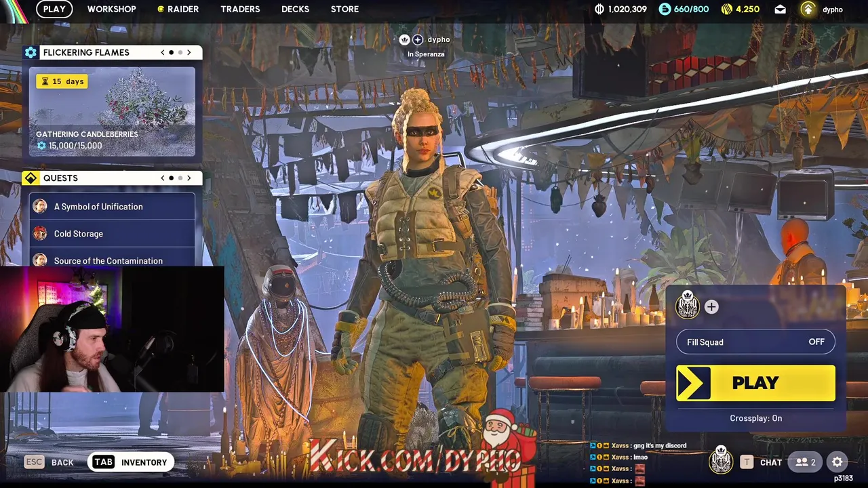Viewport: 868px width, 488px height.
Task: Click the coin currency icon beside 1.020.309
Action: pyautogui.click(x=599, y=9)
